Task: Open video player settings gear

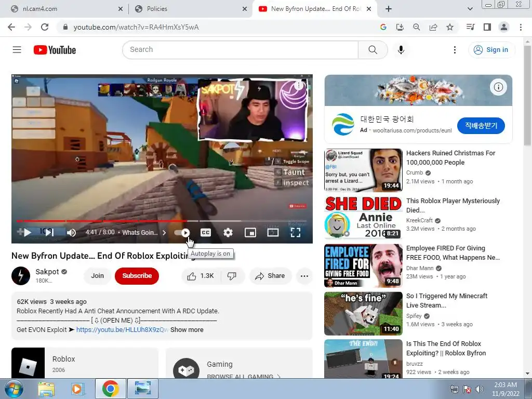Action: coord(228,232)
